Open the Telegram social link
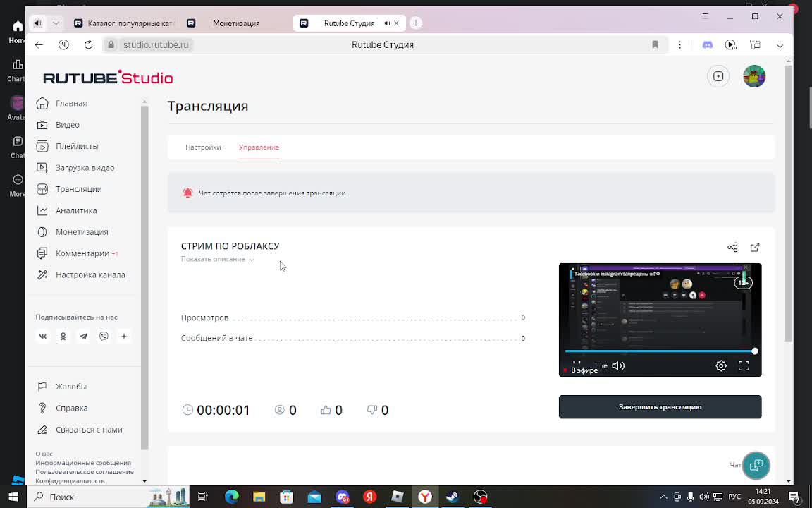Viewport: 812px width, 508px height. click(83, 337)
